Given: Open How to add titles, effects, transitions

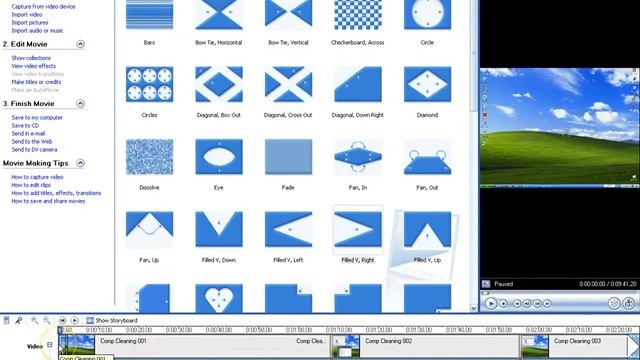Looking at the screenshot, I should click(x=56, y=193).
